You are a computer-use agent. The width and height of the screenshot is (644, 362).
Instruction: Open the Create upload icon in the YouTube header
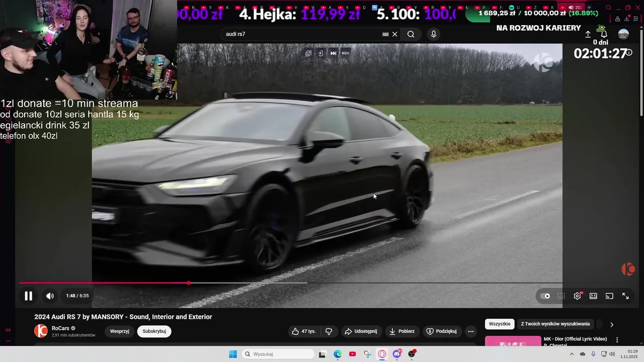588,34
